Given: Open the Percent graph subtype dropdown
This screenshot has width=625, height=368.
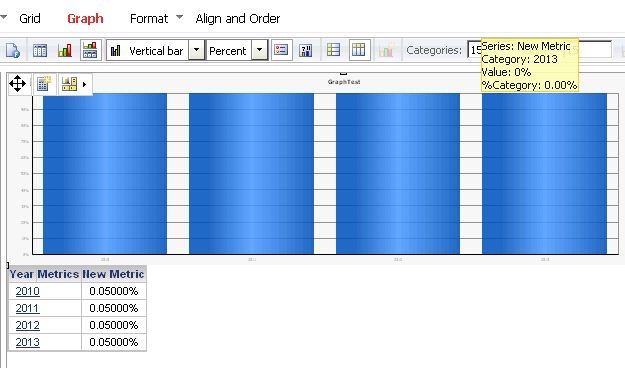Looking at the screenshot, I should coord(259,50).
